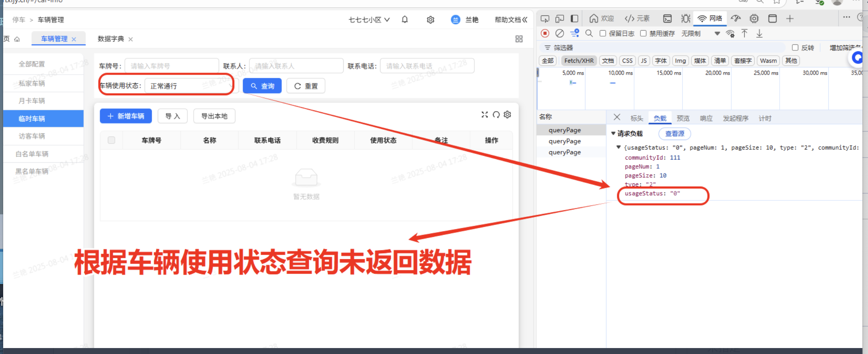This screenshot has height=354, width=868.
Task: Toggle network filter funnel icon
Action: click(575, 33)
